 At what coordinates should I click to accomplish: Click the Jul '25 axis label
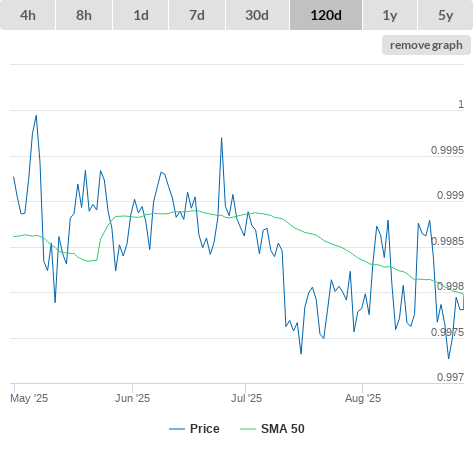pos(246,398)
